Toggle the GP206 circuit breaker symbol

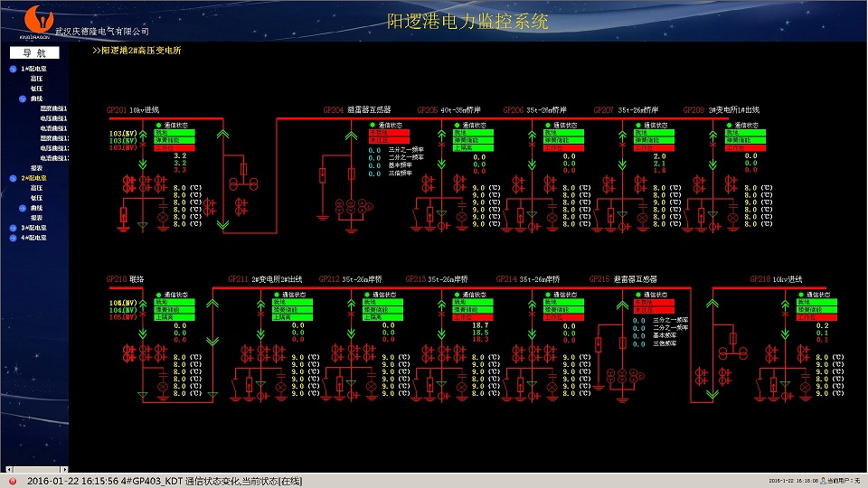532,145
